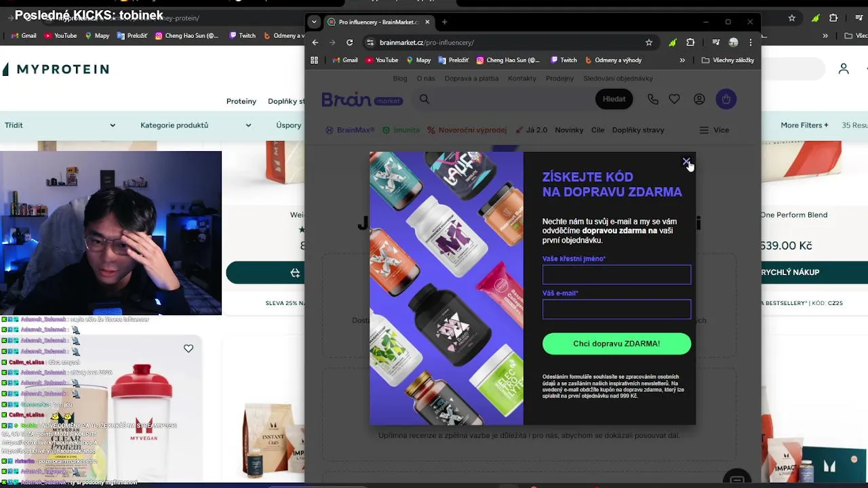Viewport: 868px width, 488px height.
Task: Open media control icon in front window
Action: coord(715,42)
